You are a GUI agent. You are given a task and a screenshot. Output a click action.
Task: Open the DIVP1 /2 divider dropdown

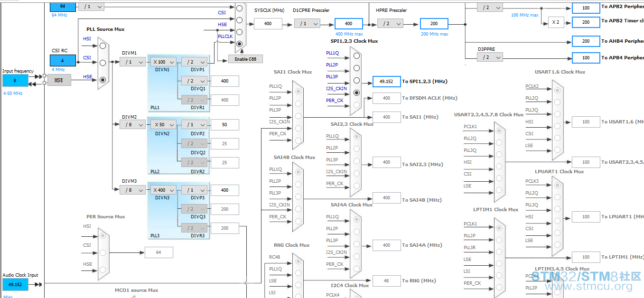point(194,62)
